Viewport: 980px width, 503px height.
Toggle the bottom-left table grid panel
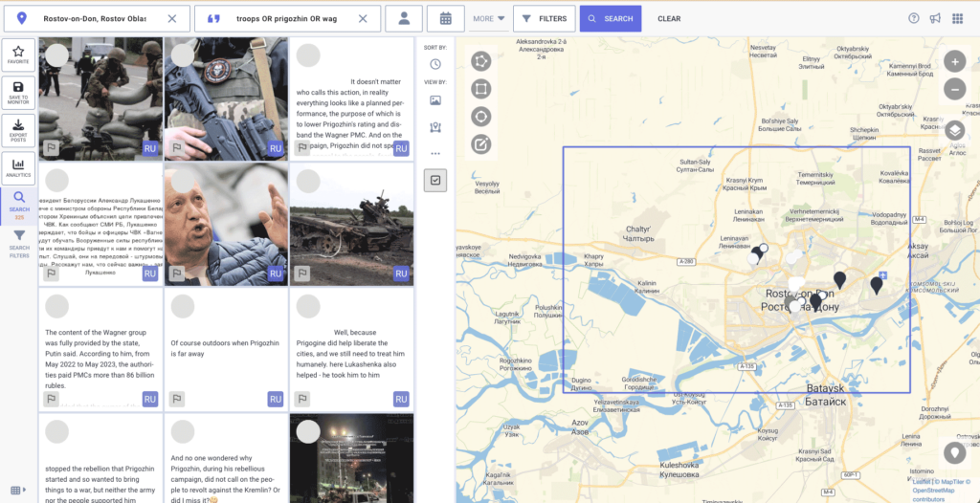coord(18,490)
